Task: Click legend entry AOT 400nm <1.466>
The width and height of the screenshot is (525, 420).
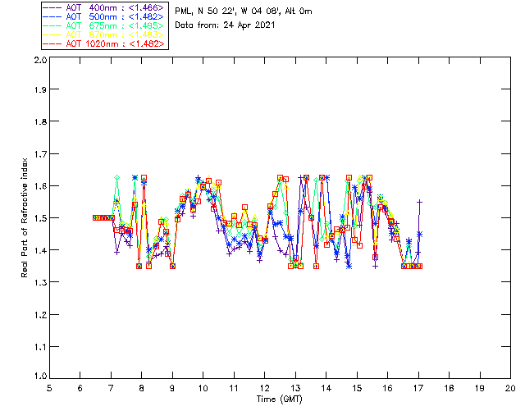Action: pyautogui.click(x=104, y=7)
